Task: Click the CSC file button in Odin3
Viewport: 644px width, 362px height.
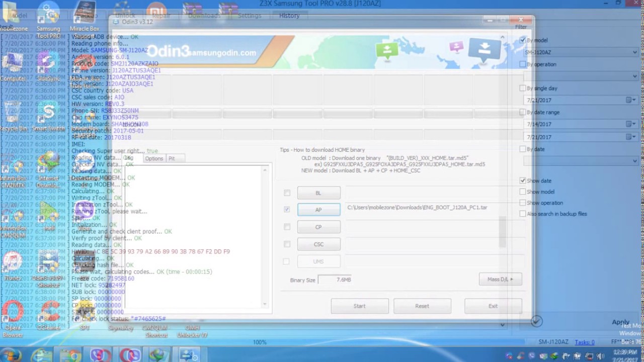Action: (318, 244)
